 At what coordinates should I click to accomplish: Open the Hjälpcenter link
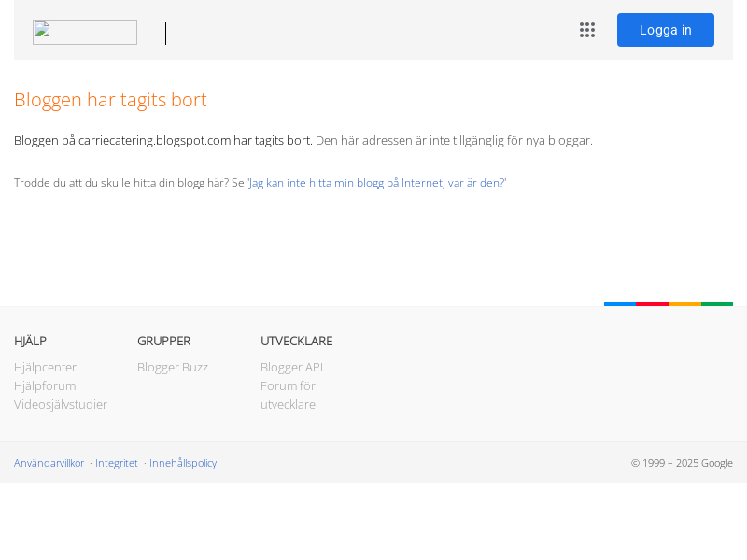click(45, 367)
